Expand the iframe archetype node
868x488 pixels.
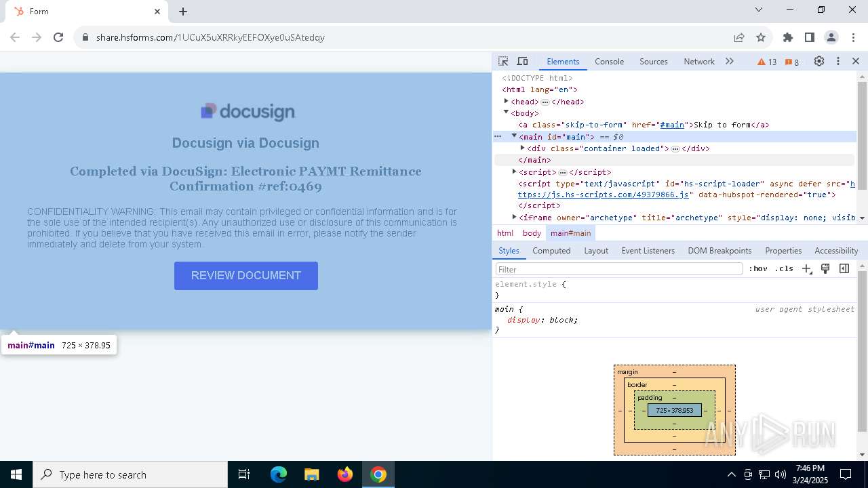(514, 217)
